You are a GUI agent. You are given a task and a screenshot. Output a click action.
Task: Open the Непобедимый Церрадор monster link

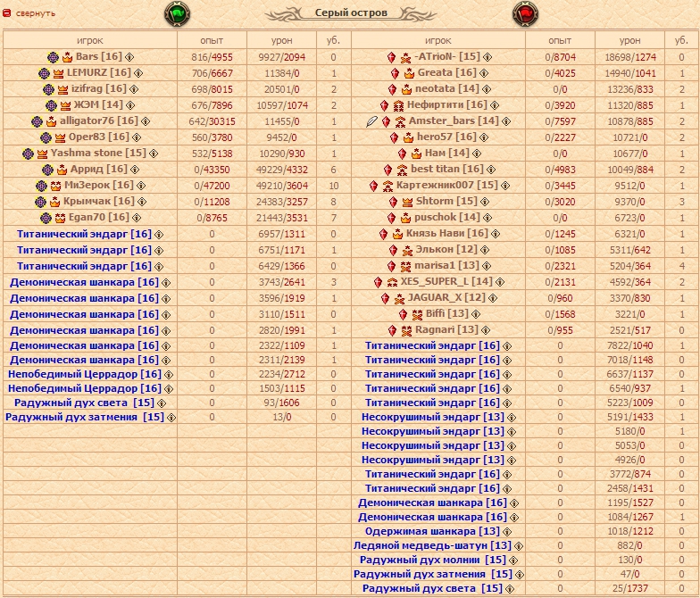[84, 374]
